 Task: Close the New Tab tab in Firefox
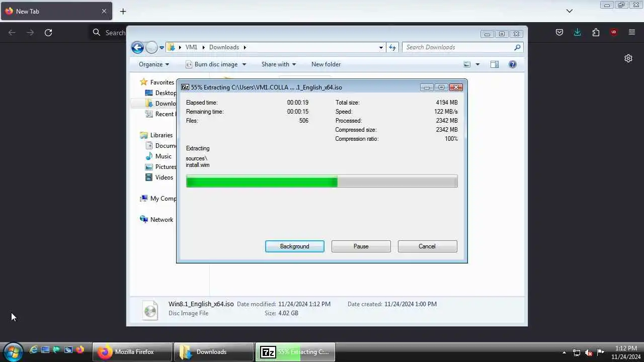(x=104, y=11)
